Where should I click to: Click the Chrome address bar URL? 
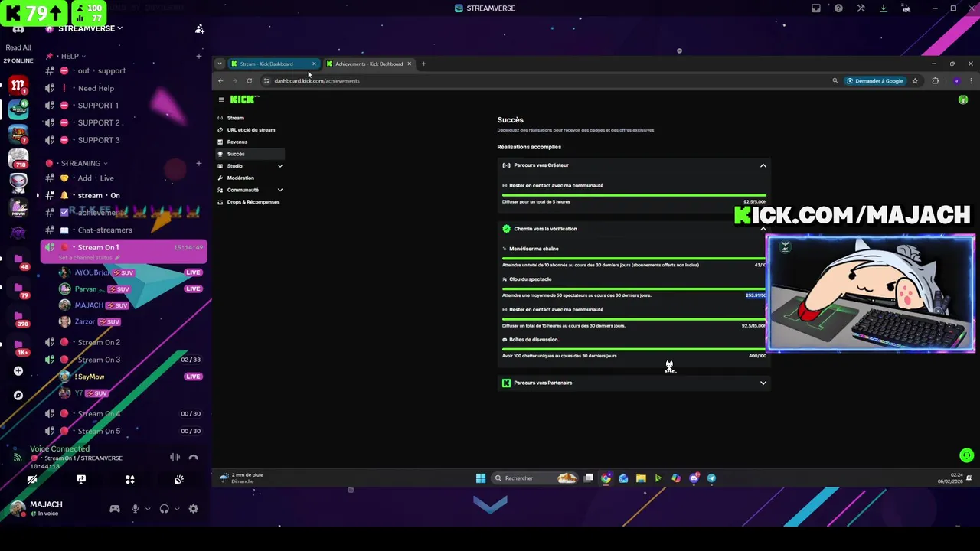point(317,80)
